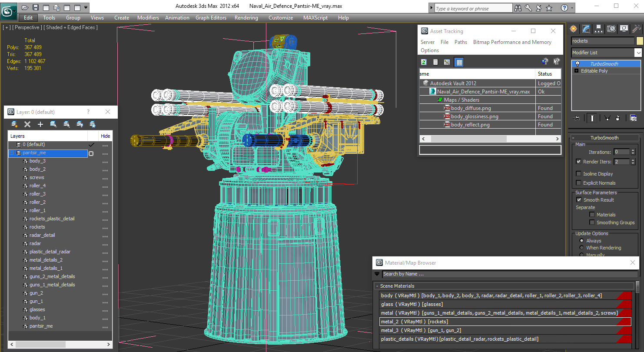This screenshot has height=352, width=644.
Task: Click Select Highlighted Objects and Layers icon
Action: (53, 124)
